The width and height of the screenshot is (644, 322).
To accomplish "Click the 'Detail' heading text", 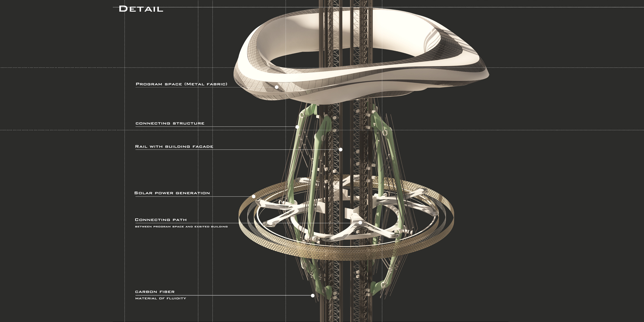I will click(x=141, y=9).
